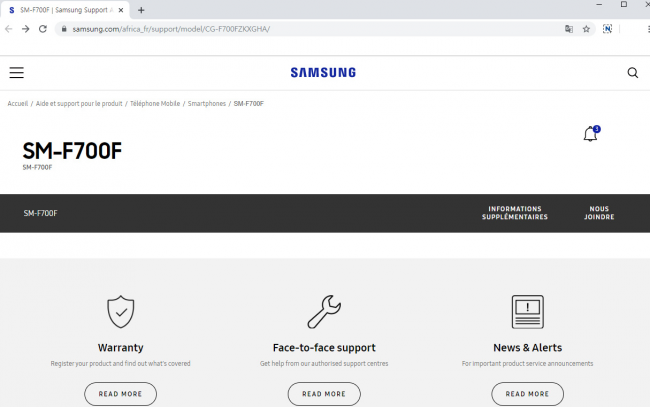The image size is (650, 407).
Task: Click the Face-to-face support heading
Action: click(x=324, y=348)
